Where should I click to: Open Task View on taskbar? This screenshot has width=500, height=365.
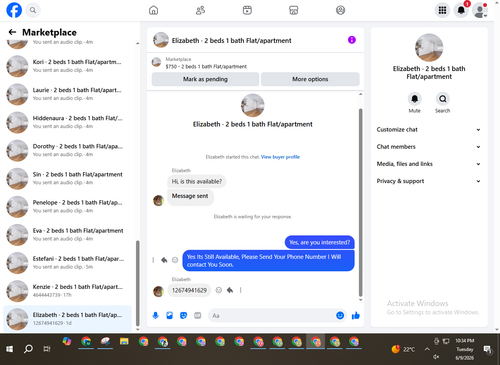(x=47, y=349)
